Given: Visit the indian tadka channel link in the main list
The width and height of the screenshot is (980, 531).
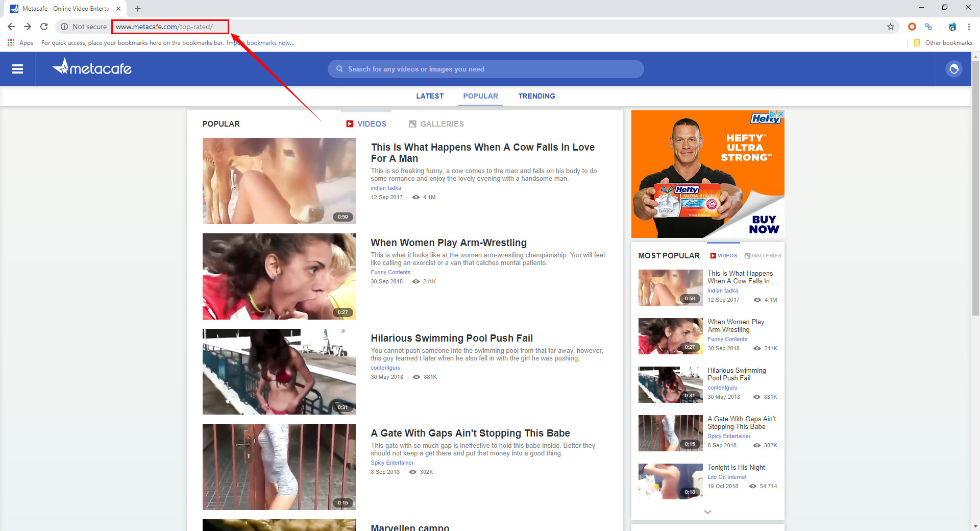Looking at the screenshot, I should click(386, 188).
